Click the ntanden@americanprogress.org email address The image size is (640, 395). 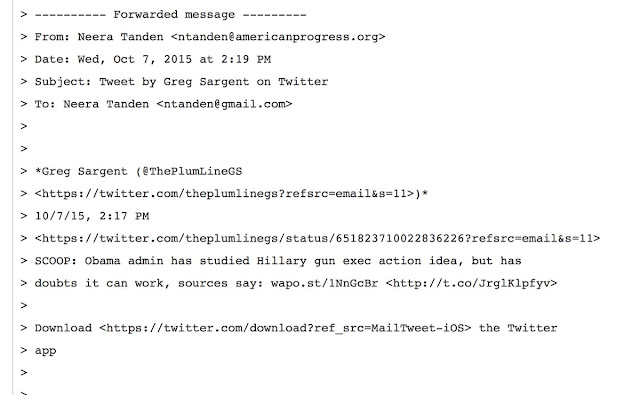[x=278, y=37]
